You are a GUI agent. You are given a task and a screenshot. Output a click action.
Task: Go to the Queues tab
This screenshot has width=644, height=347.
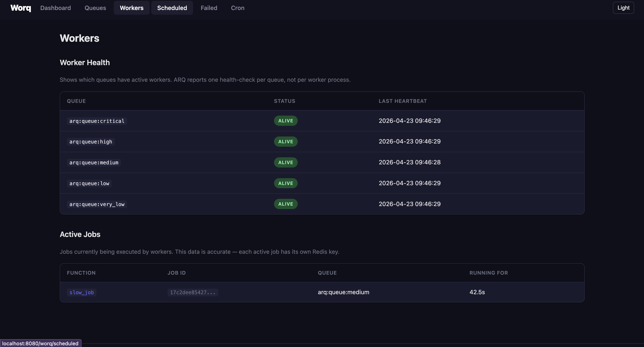(x=95, y=8)
